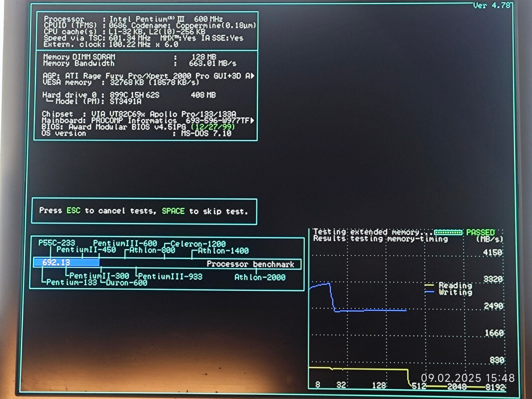Click the PentiumIII-600 reference label
The height and width of the screenshot is (399, 532).
pyautogui.click(x=125, y=243)
